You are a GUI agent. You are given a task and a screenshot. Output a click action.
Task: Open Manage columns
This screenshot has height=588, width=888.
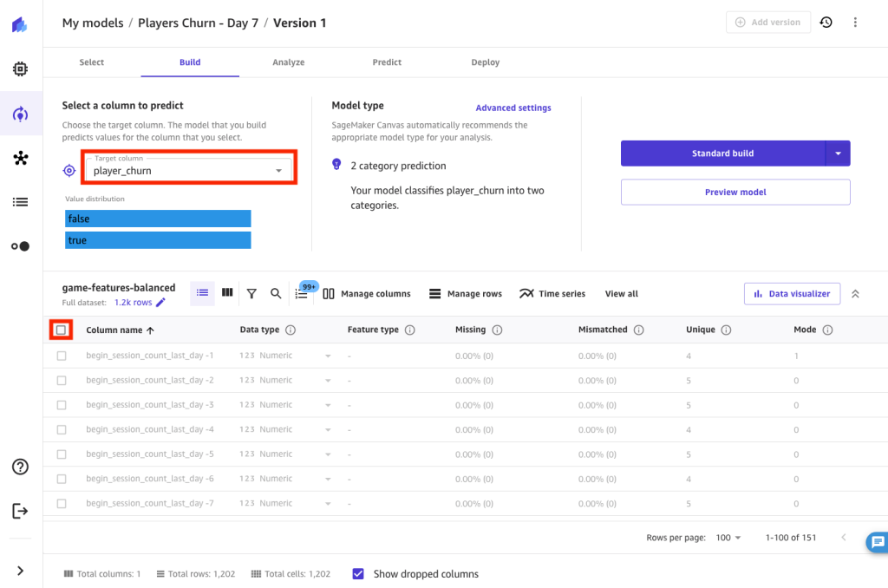[367, 293]
